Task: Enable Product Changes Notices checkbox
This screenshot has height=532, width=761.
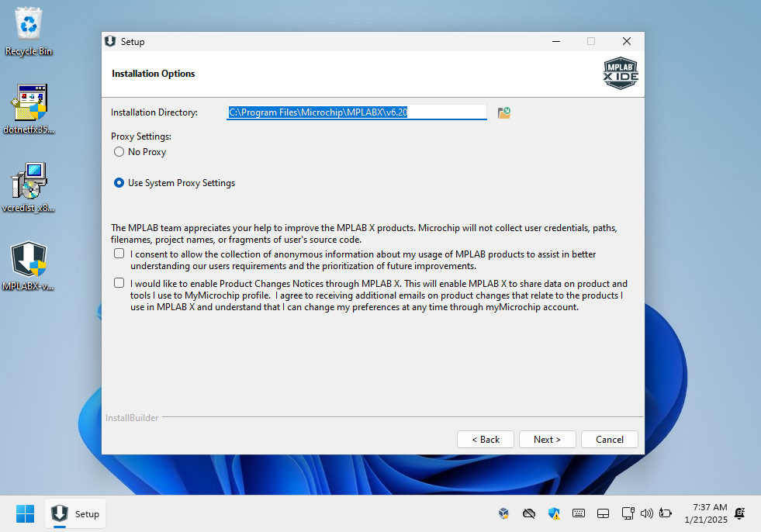Action: tap(119, 283)
